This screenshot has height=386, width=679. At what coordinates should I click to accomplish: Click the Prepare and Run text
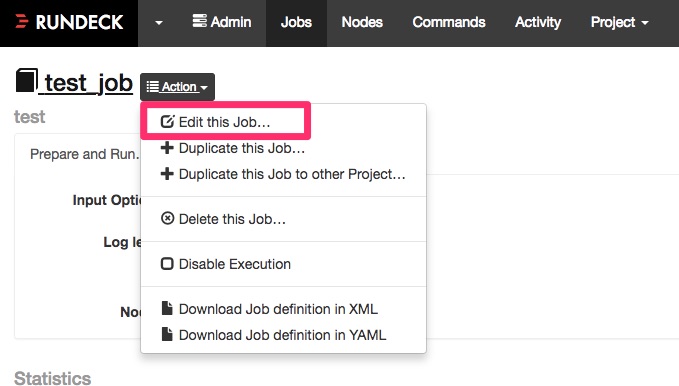(x=85, y=154)
